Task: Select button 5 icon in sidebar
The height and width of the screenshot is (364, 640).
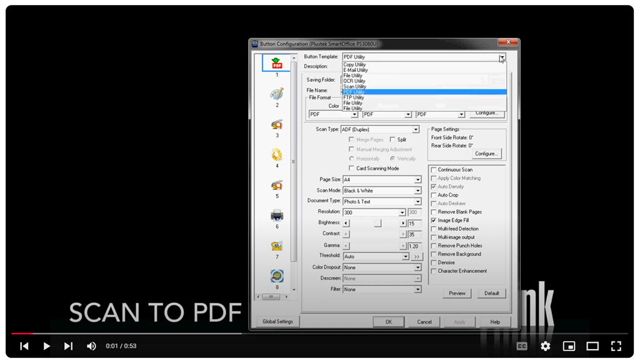Action: 277,185
